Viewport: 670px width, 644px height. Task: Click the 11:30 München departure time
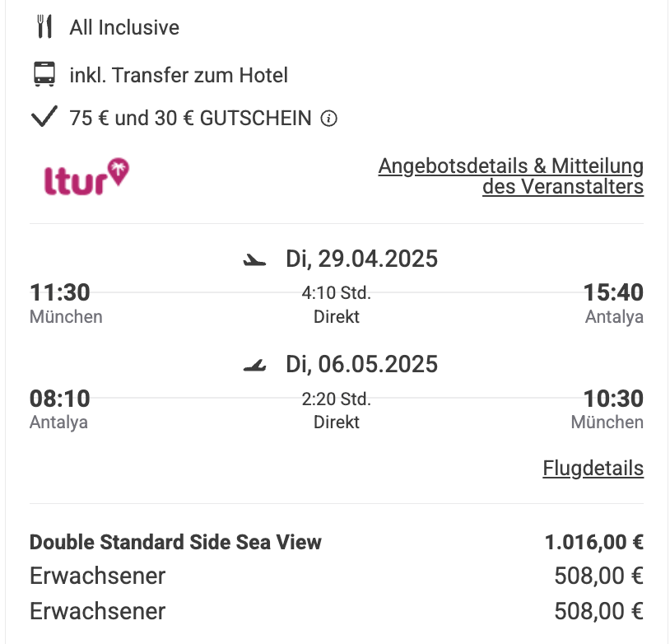[60, 292]
